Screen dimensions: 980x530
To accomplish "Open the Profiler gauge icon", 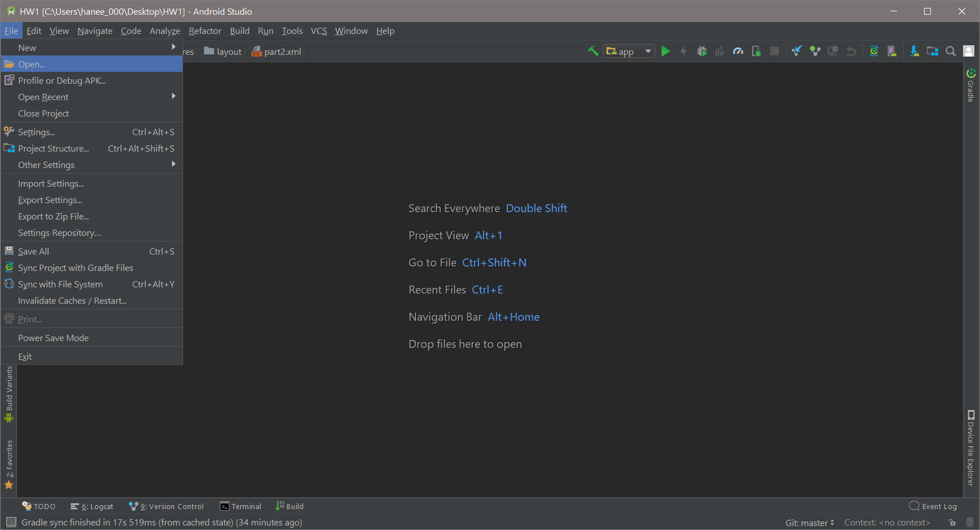I will pyautogui.click(x=738, y=51).
